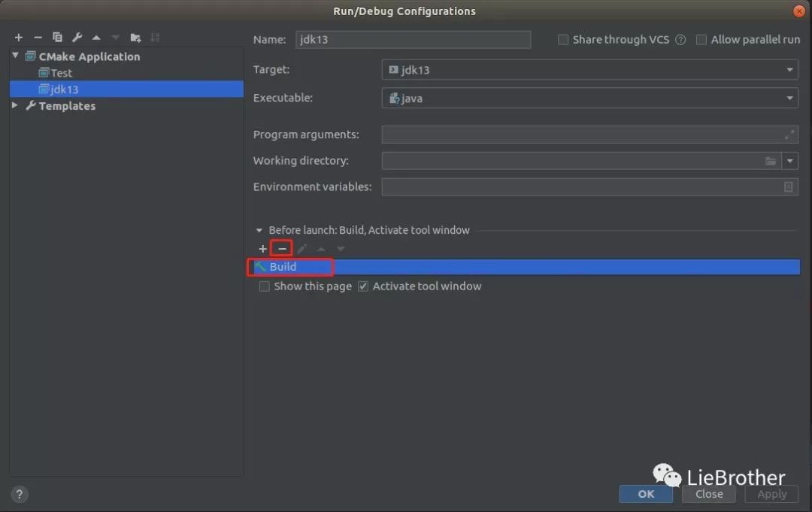Check Show this page option
The width and height of the screenshot is (812, 512).
click(x=264, y=286)
